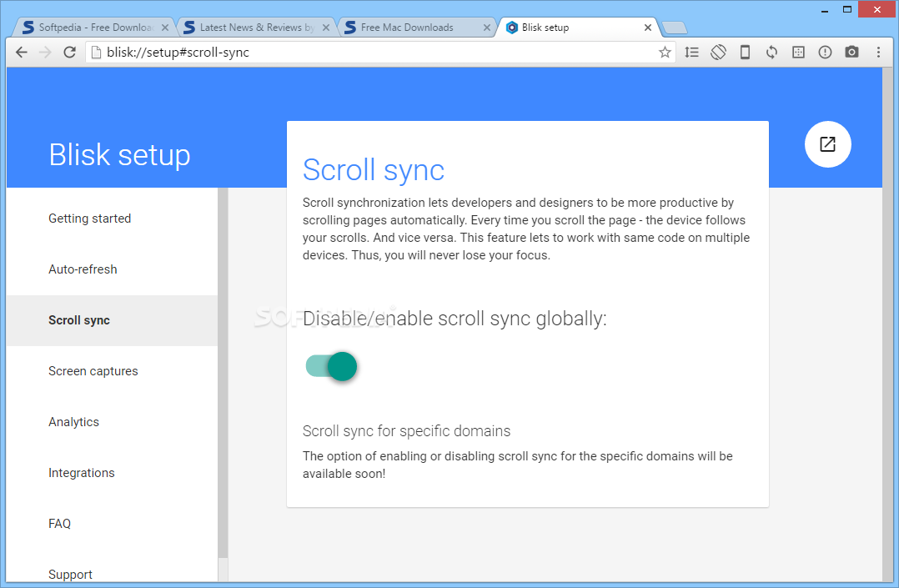The image size is (899, 588).
Task: Go forward with the right arrow
Action: click(x=45, y=53)
